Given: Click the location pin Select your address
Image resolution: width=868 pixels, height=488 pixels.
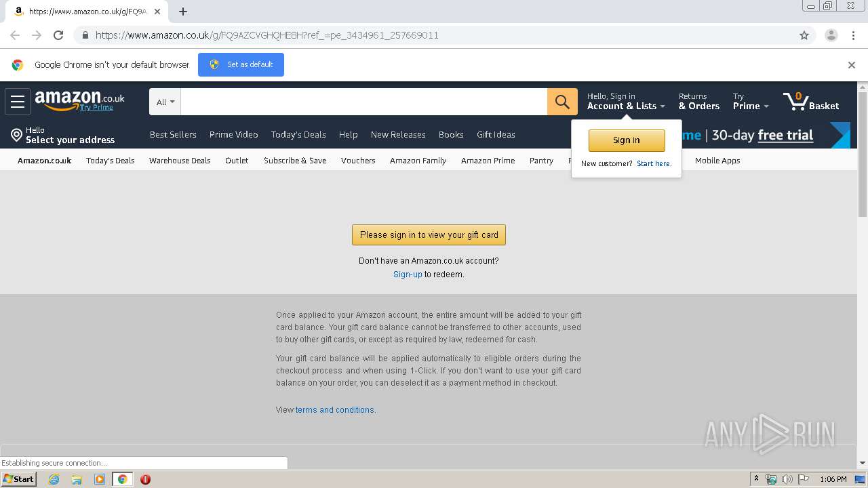Looking at the screenshot, I should [x=62, y=135].
